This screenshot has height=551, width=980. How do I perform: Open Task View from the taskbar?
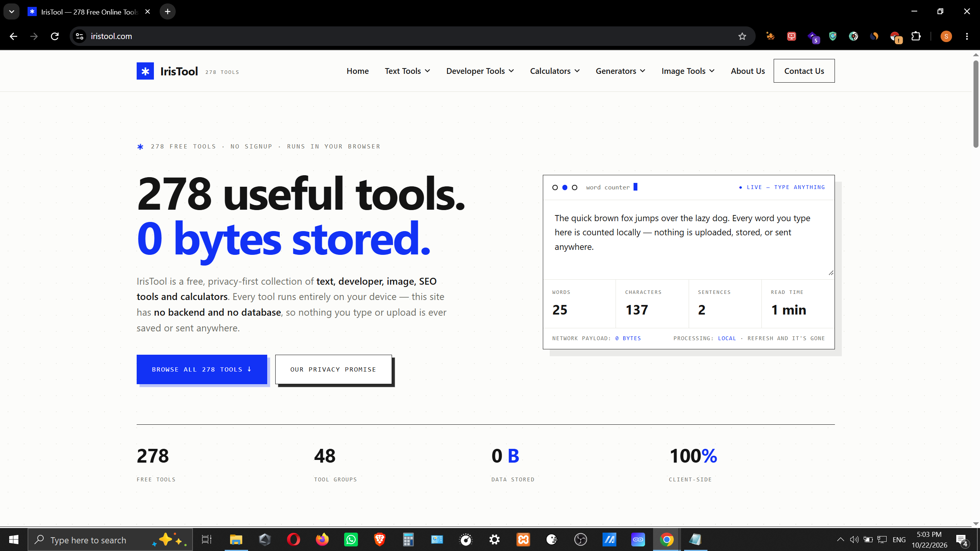[207, 540]
